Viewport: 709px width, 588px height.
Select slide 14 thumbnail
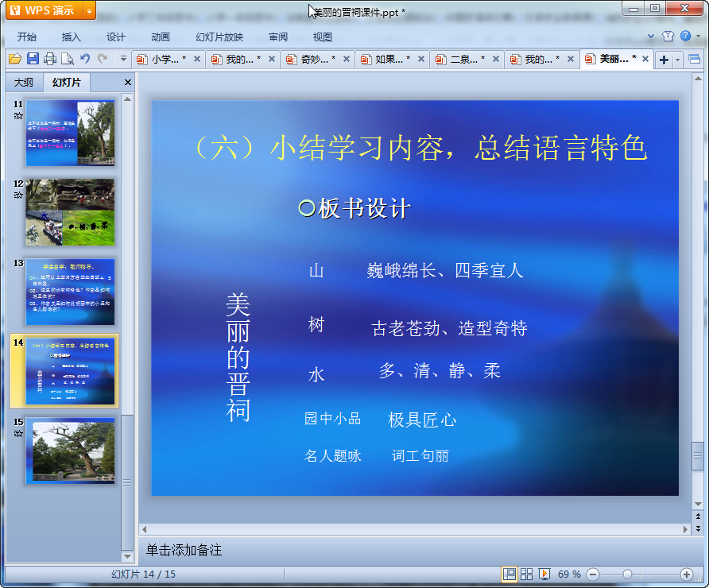(x=70, y=371)
